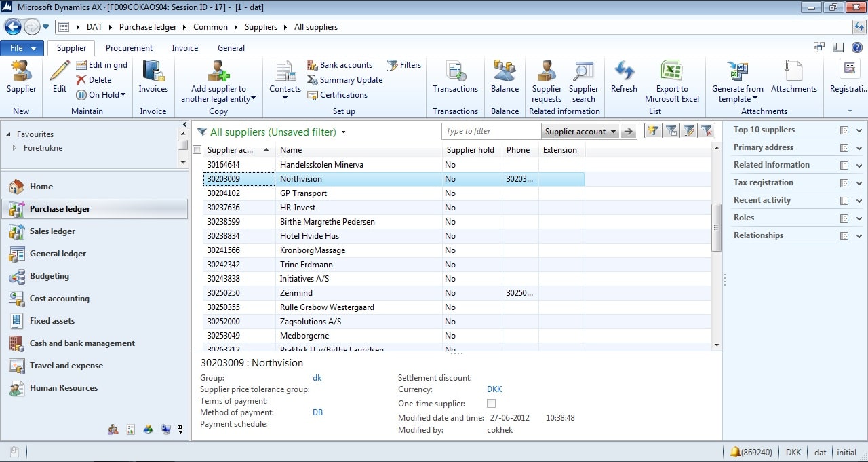Image resolution: width=868 pixels, height=462 pixels.
Task: Open Filters in the ribbon
Action: pyautogui.click(x=404, y=65)
